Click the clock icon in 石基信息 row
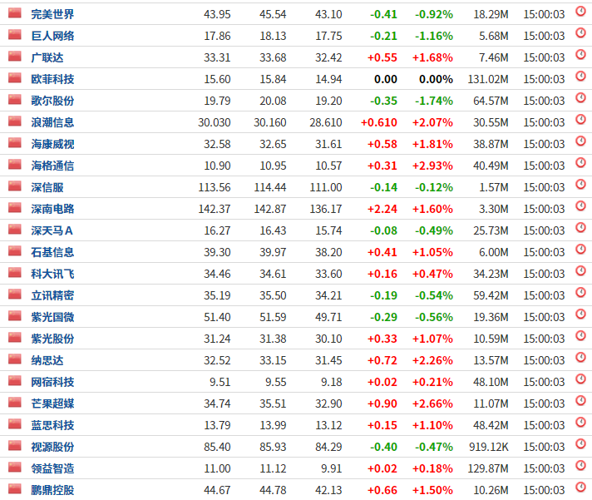 coord(580,250)
